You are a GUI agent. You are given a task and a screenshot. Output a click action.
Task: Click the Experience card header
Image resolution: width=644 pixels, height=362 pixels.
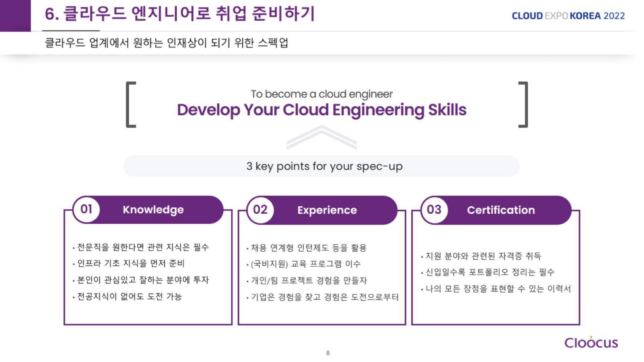click(322, 210)
